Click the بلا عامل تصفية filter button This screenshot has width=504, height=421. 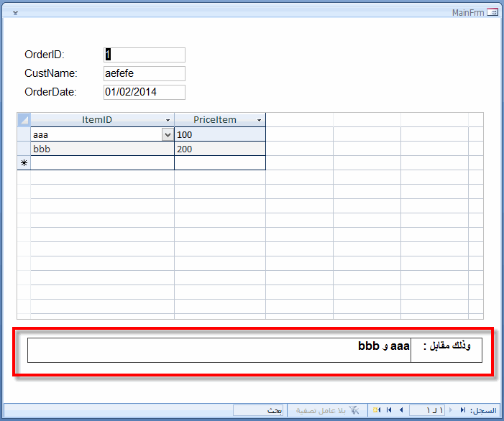tap(327, 410)
